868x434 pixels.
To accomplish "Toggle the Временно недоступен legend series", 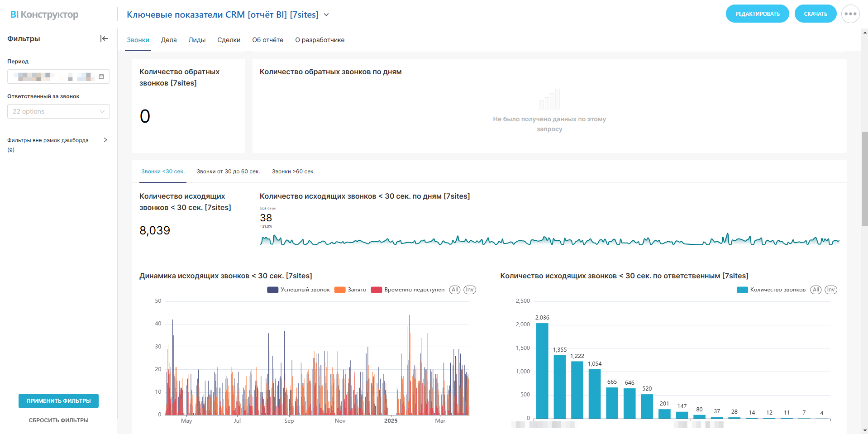I will tap(408, 290).
